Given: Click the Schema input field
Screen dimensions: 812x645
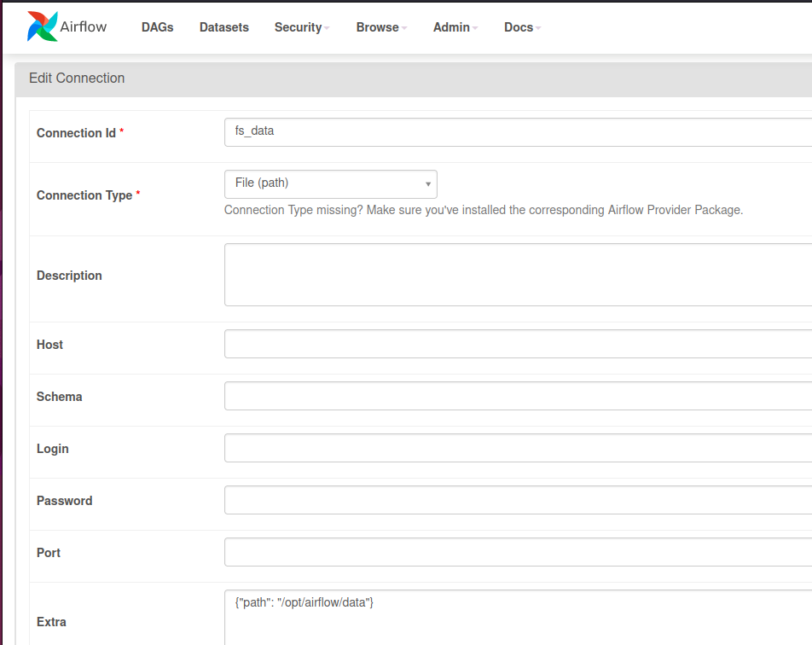Looking at the screenshot, I should [518, 396].
